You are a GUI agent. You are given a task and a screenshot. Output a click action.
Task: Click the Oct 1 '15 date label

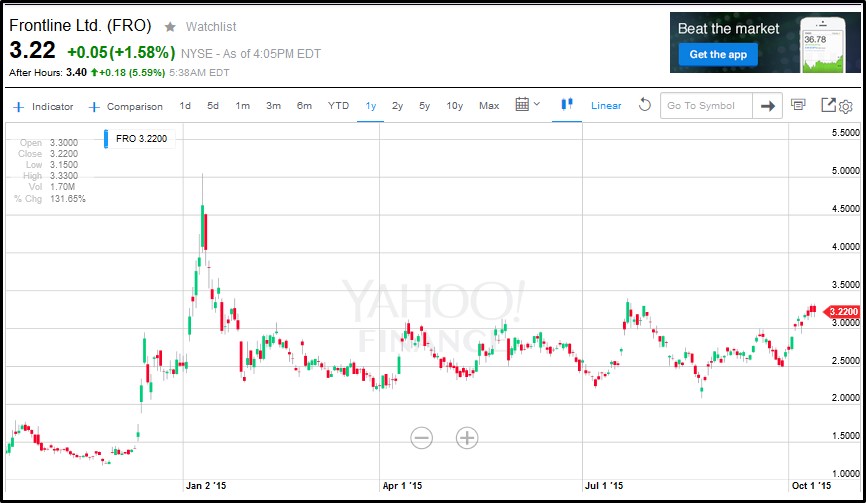811,486
